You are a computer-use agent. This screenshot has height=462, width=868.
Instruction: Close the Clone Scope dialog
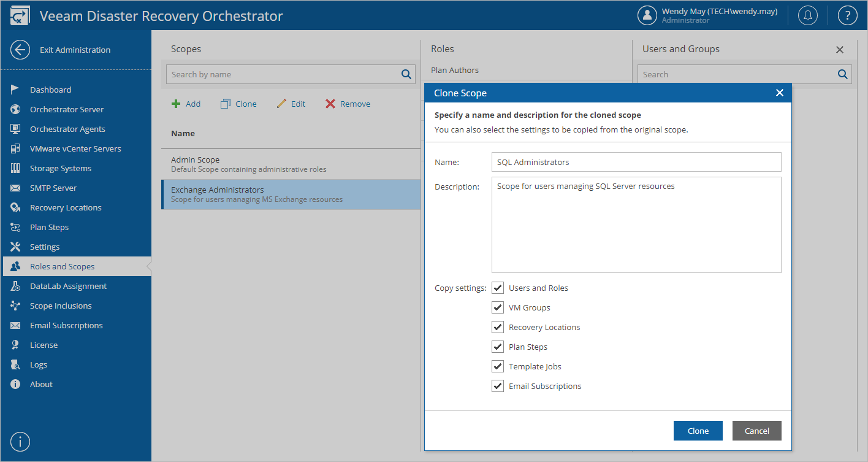(780, 93)
